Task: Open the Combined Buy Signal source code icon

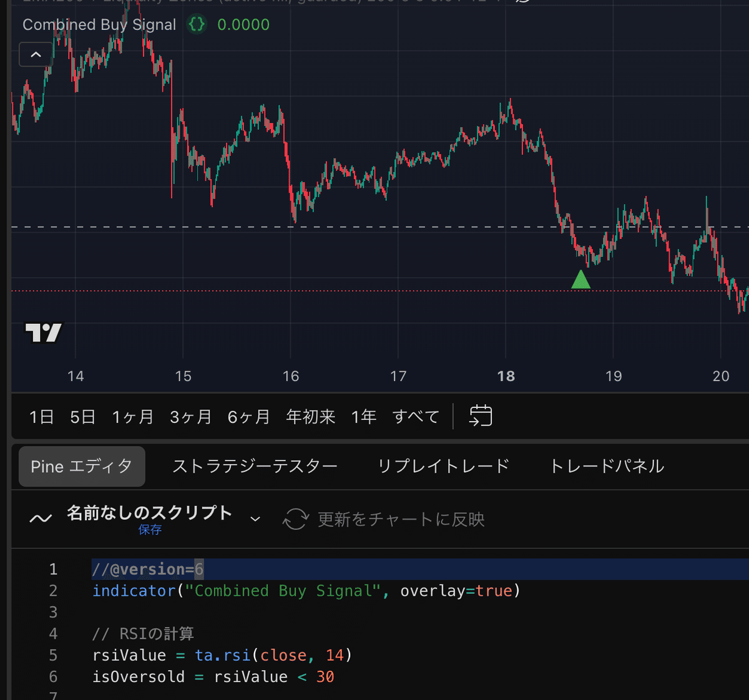Action: (197, 25)
